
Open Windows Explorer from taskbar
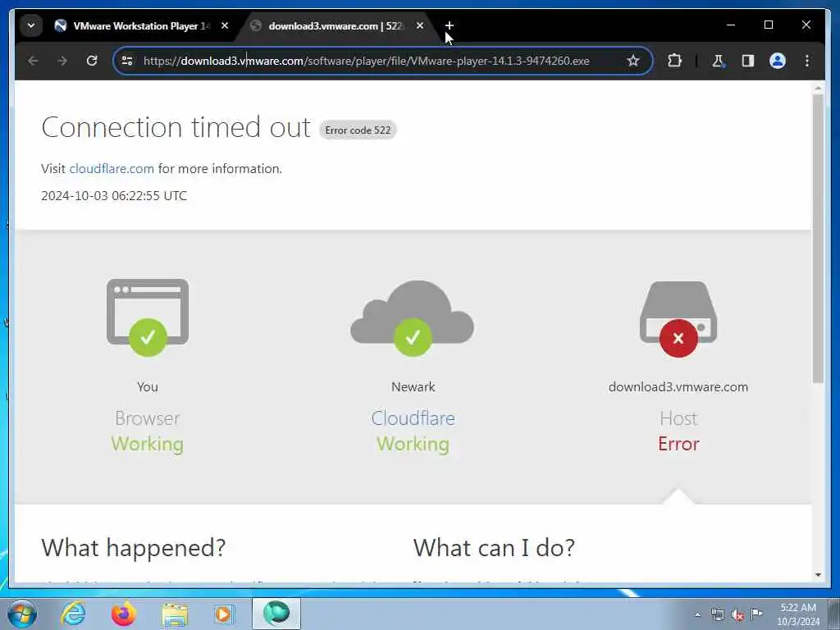175,614
